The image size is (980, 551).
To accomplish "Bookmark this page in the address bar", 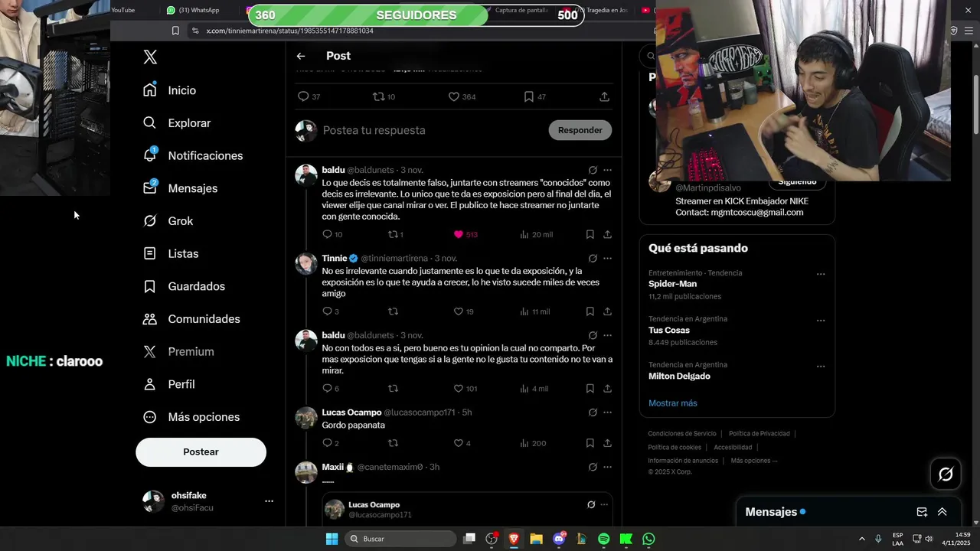I will click(175, 31).
